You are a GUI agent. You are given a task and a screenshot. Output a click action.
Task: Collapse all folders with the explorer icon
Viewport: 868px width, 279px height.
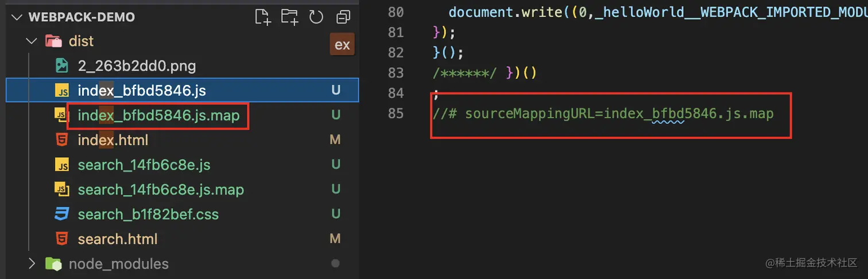tap(343, 17)
